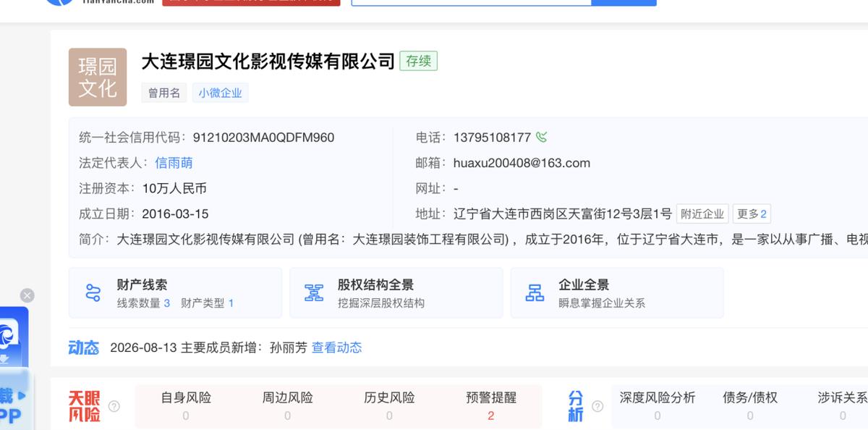This screenshot has height=430, width=868.
Task: Click 线索数量 3 link
Action: click(x=143, y=303)
